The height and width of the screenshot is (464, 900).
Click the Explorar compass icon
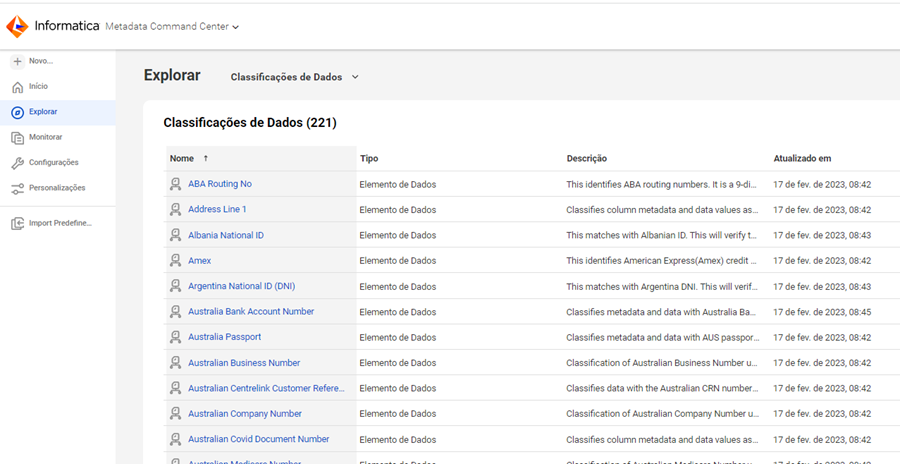[x=18, y=112]
